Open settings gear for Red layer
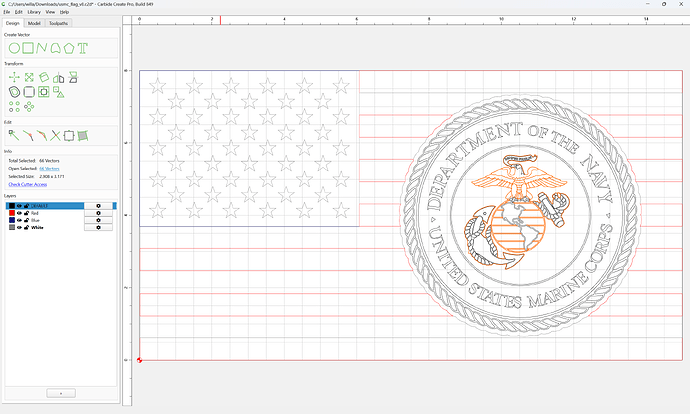690x414 pixels. tap(98, 213)
